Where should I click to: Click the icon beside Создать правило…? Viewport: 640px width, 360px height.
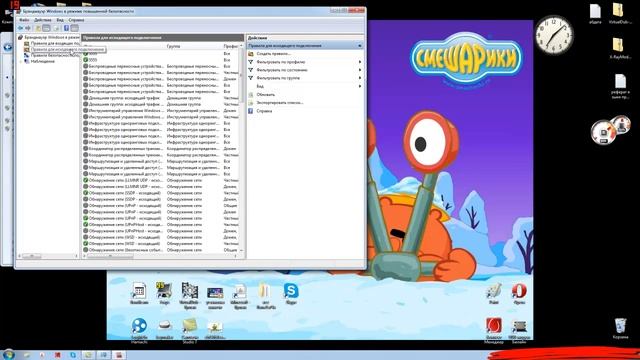251,53
